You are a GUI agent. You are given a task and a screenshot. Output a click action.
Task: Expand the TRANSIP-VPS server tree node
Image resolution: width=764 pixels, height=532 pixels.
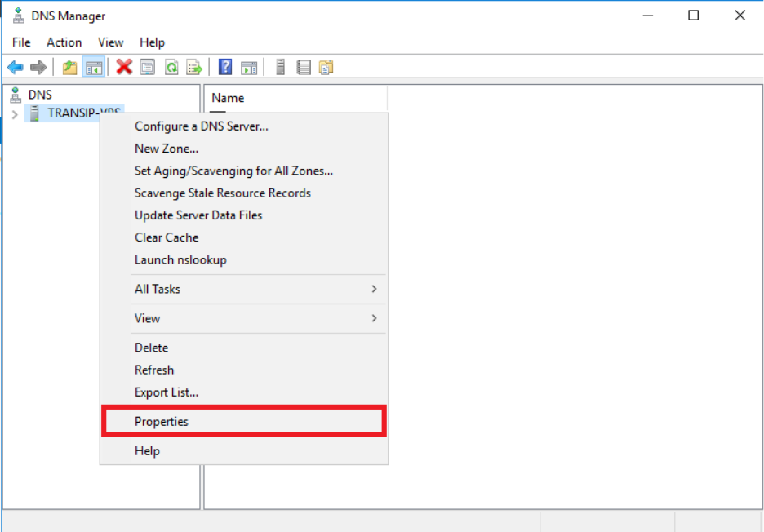(x=15, y=113)
